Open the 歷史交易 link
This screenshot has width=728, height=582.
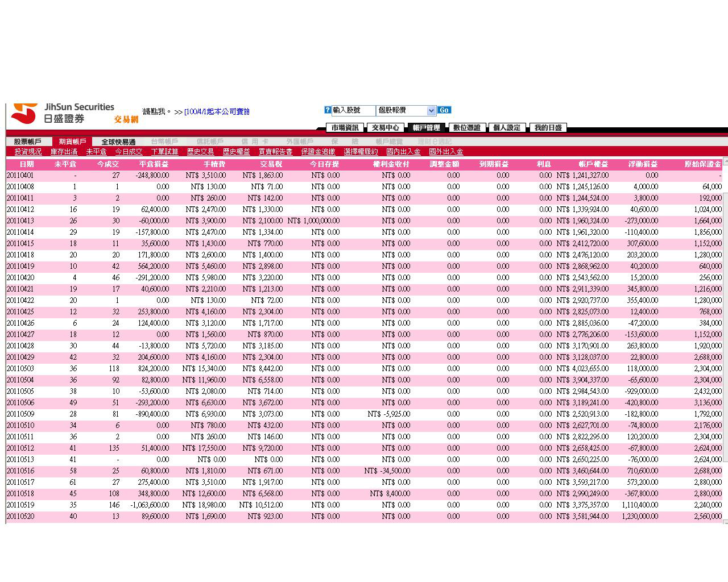click(201, 152)
